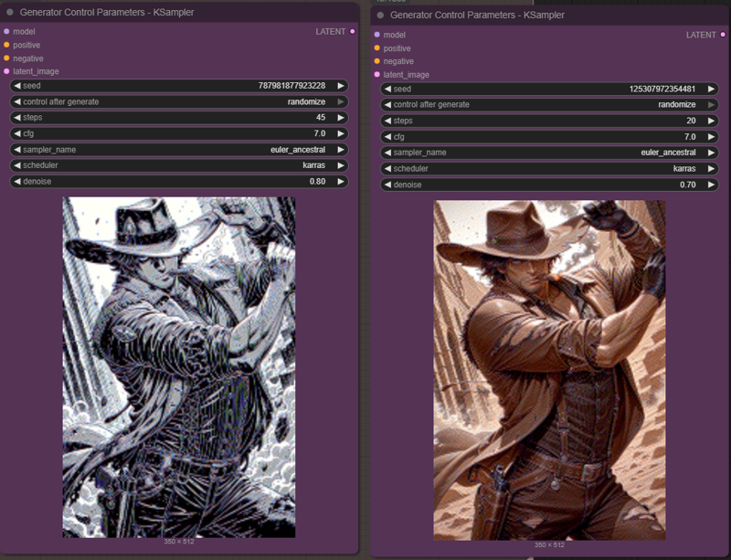Click the denoise 0.70 value field

(549, 185)
